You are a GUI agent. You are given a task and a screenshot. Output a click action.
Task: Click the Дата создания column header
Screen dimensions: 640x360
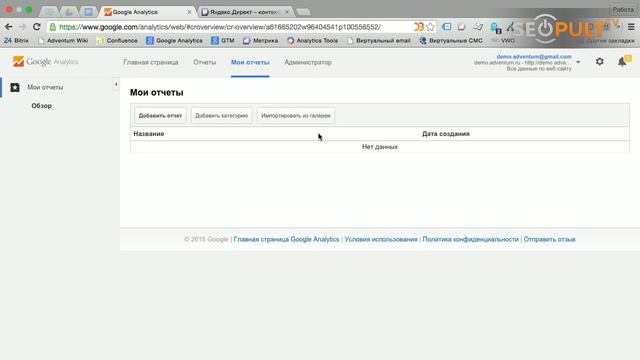[446, 134]
